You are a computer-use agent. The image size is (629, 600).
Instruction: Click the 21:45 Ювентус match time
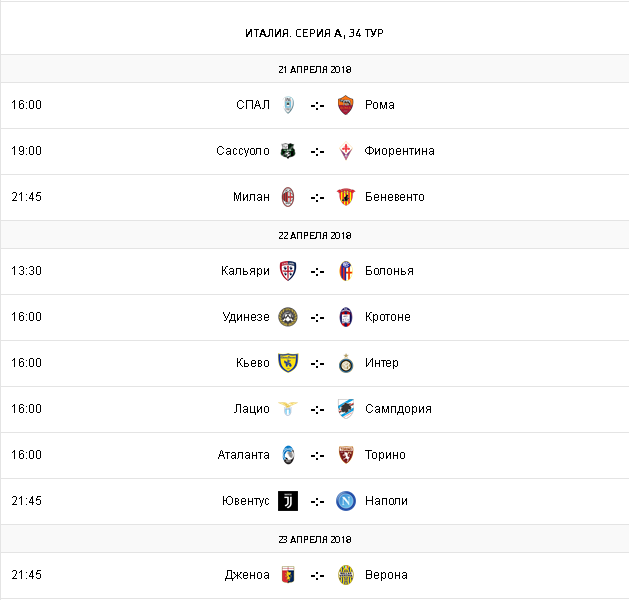[26, 501]
